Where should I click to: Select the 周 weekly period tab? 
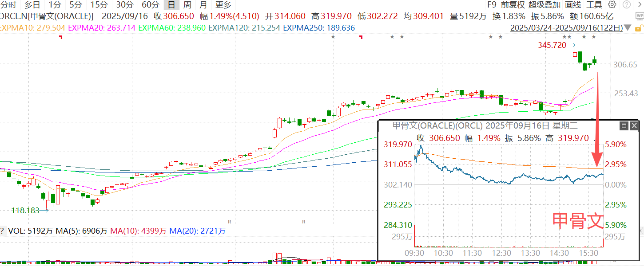(187, 5)
